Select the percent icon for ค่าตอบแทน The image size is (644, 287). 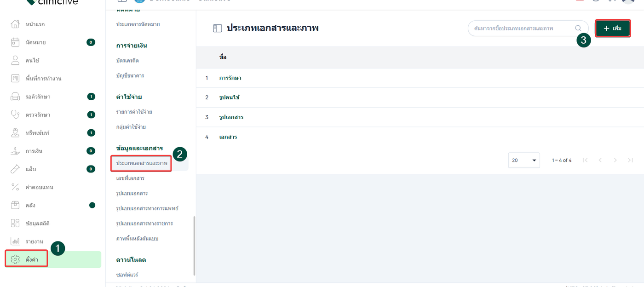15,187
